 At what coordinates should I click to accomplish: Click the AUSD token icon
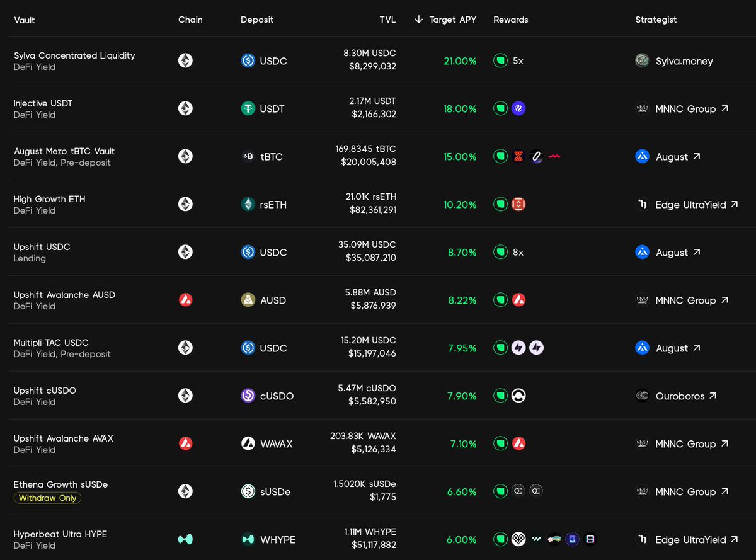248,300
